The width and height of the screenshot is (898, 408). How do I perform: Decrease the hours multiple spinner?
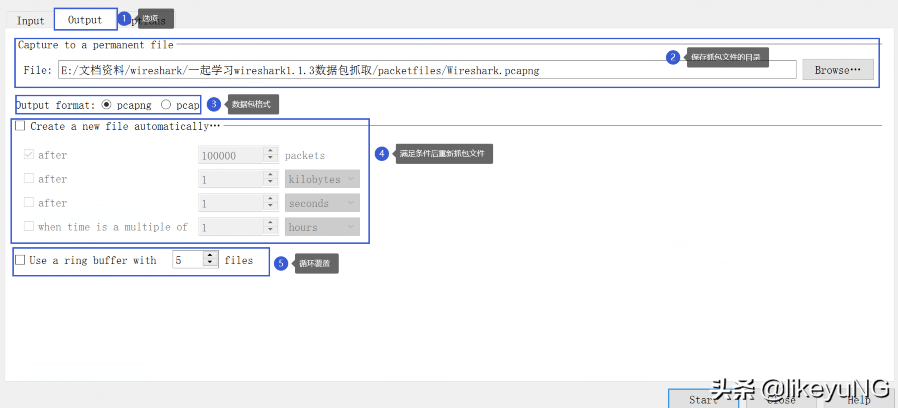click(270, 232)
